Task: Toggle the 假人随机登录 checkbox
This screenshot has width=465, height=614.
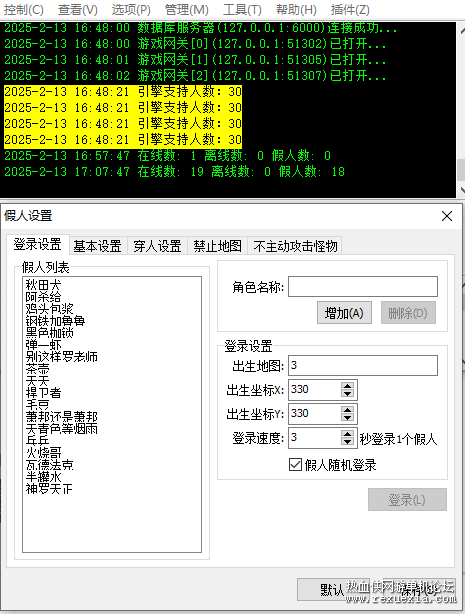Action: click(x=295, y=465)
